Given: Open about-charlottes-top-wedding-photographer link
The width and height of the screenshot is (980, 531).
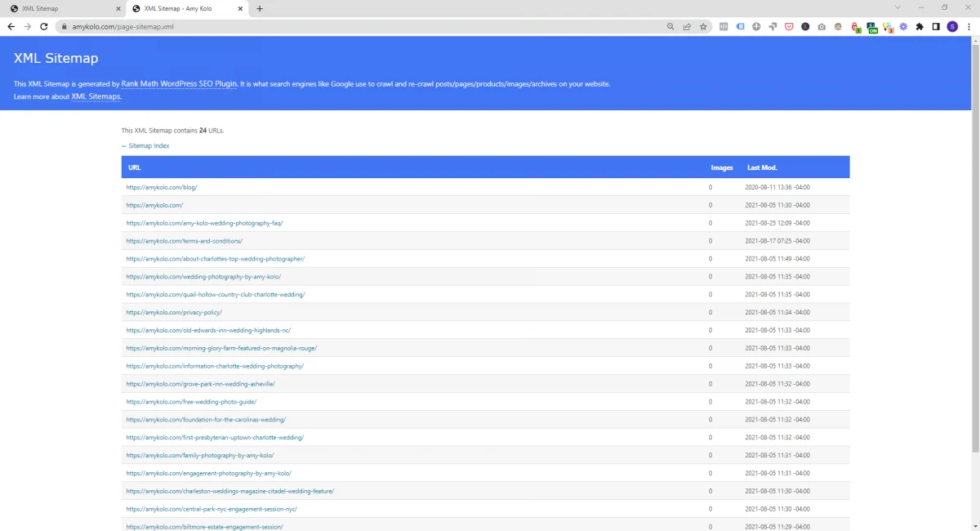Looking at the screenshot, I should tap(215, 259).
